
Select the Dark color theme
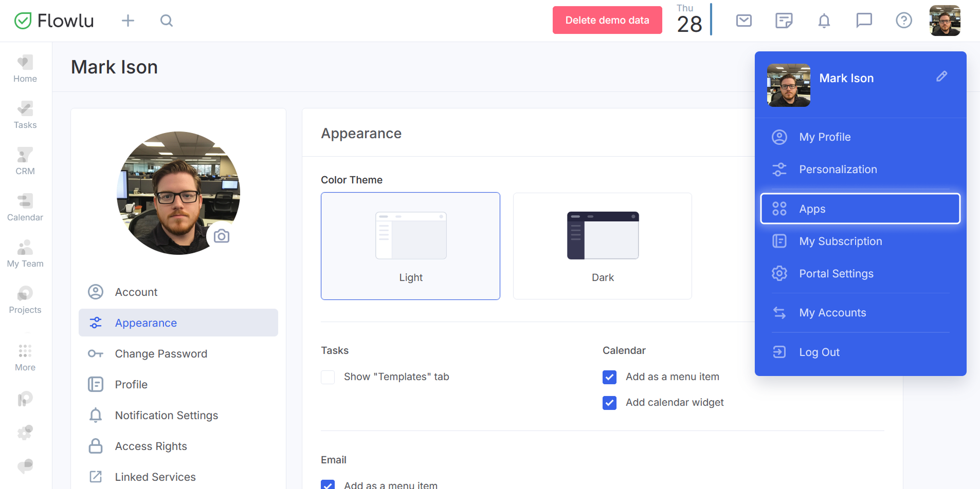(602, 246)
